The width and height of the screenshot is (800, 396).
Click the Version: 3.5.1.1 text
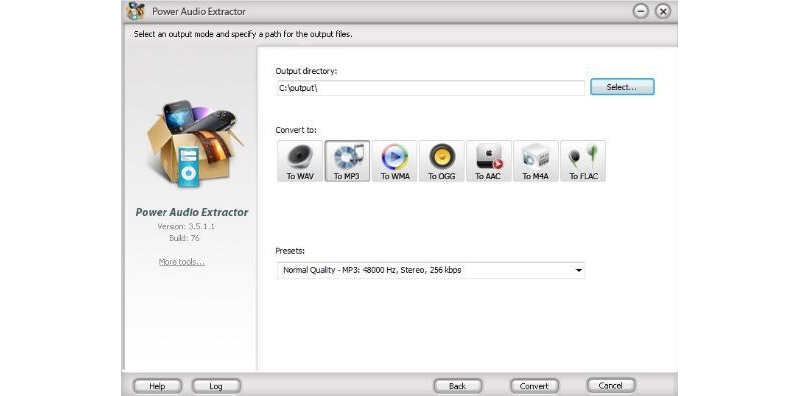(186, 226)
